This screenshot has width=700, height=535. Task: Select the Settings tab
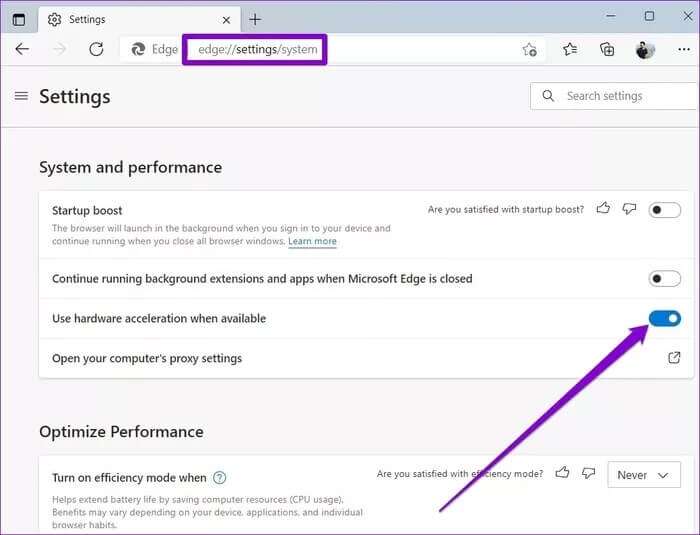[x=139, y=20]
